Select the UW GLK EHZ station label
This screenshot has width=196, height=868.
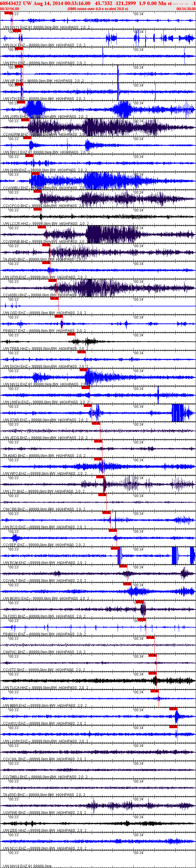point(44,45)
